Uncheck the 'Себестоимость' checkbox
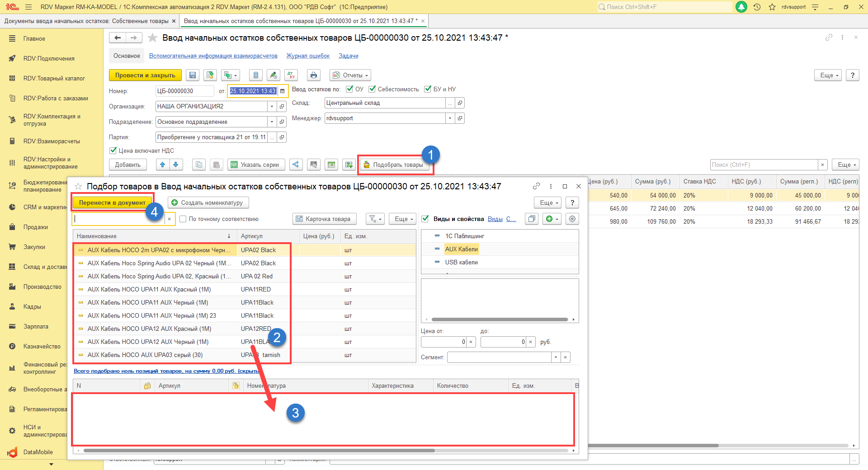The image size is (868, 470). (372, 89)
